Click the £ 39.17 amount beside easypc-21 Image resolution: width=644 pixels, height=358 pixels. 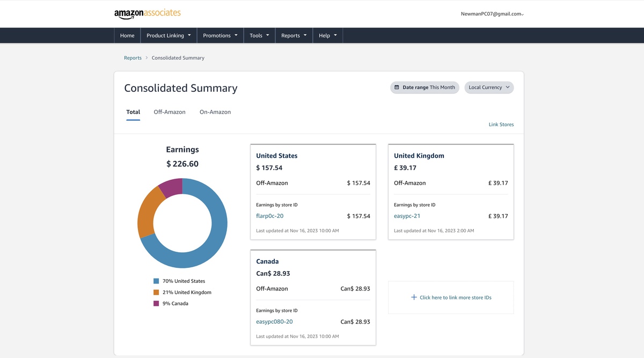click(498, 216)
